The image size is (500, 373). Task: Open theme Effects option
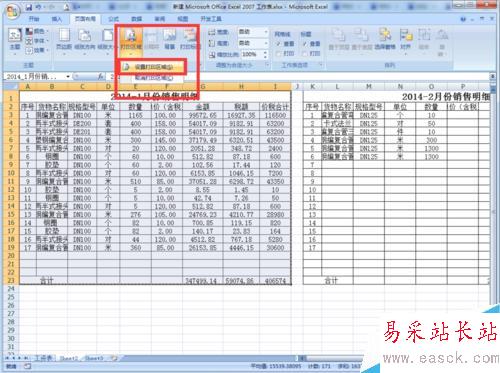37,50
